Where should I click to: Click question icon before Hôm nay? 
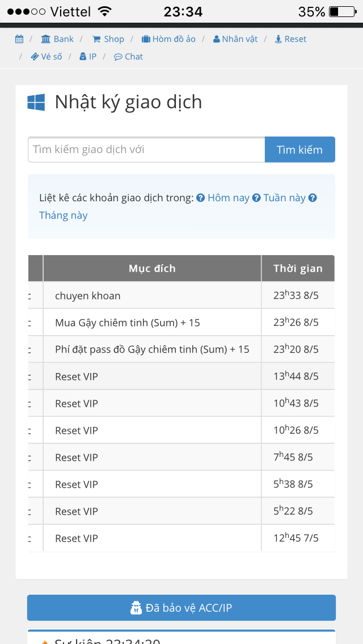pyautogui.click(x=200, y=198)
